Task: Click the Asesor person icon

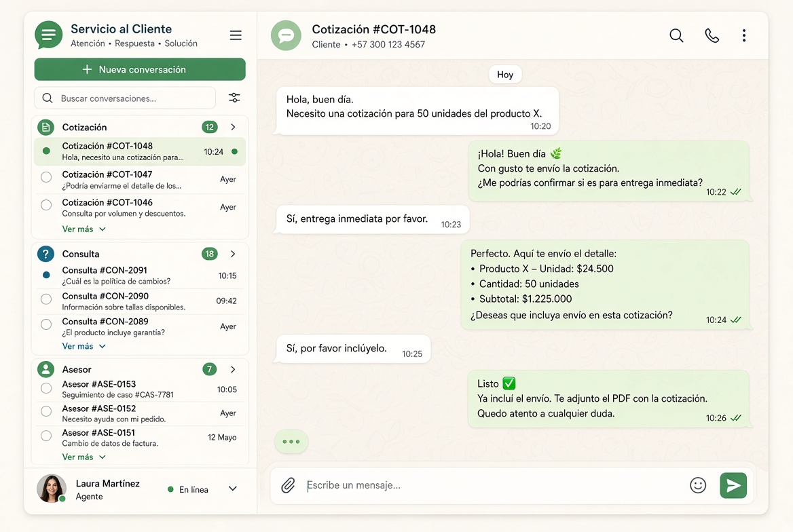Action: (x=45, y=369)
